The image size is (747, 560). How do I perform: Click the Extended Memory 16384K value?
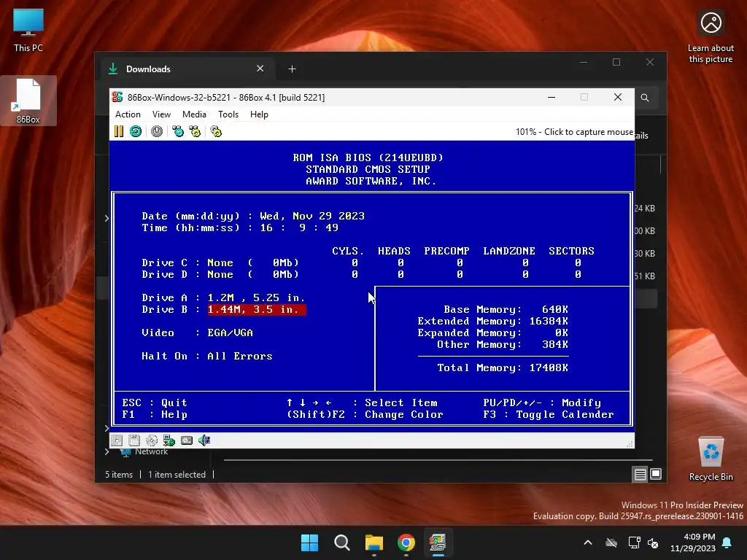[x=549, y=322]
